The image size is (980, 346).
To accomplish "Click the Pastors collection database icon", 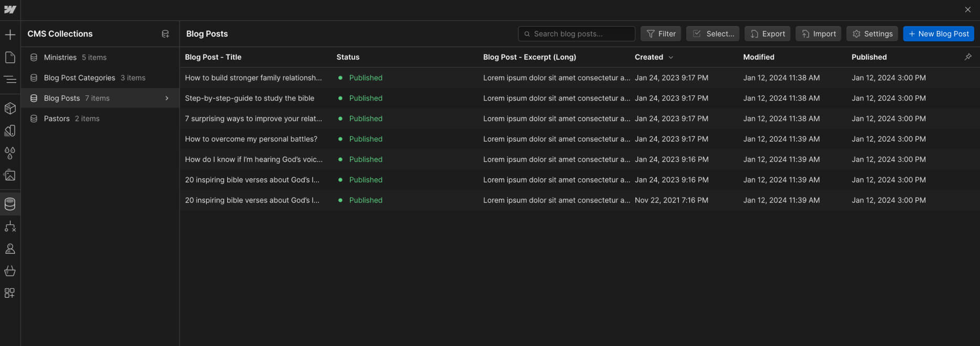I will coord(34,118).
